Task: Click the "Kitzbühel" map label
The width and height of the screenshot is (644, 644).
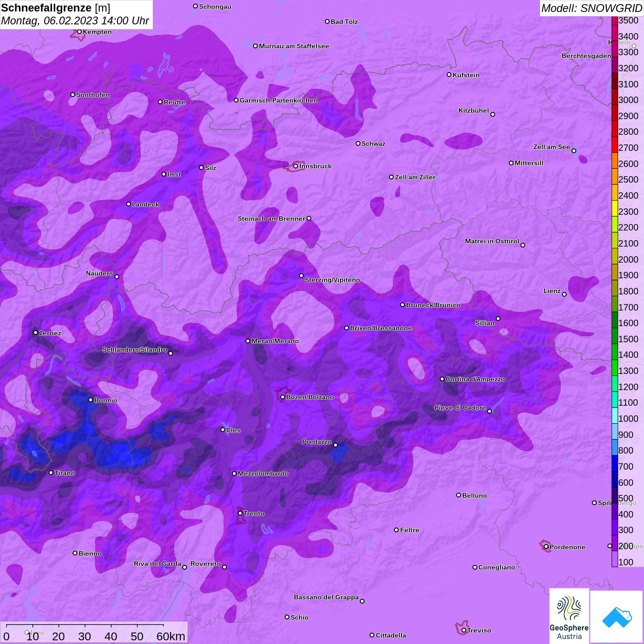Action: (x=474, y=110)
